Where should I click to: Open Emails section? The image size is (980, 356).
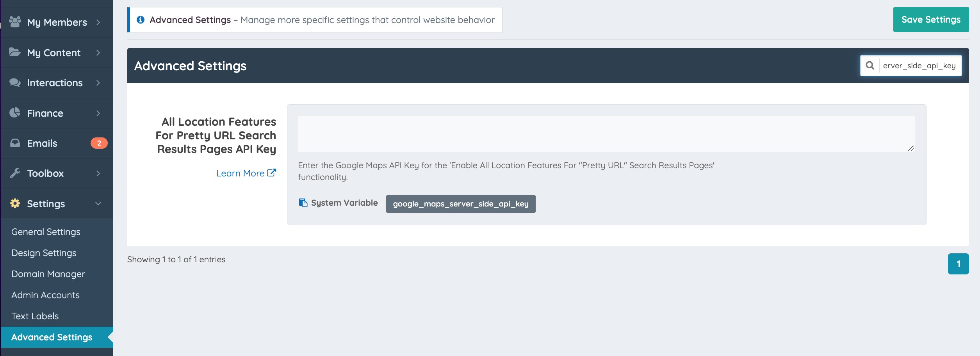click(x=57, y=143)
